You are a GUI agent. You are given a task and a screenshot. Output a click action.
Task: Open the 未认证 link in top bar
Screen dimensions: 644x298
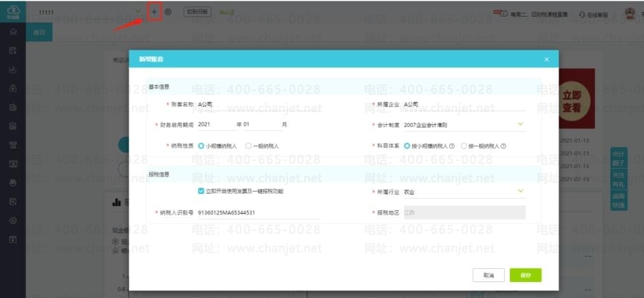[227, 12]
